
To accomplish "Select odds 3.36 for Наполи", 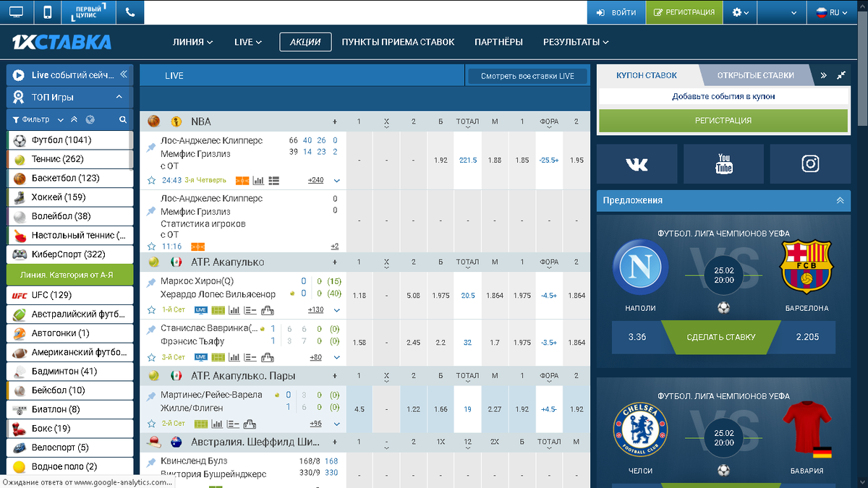I will (x=637, y=337).
